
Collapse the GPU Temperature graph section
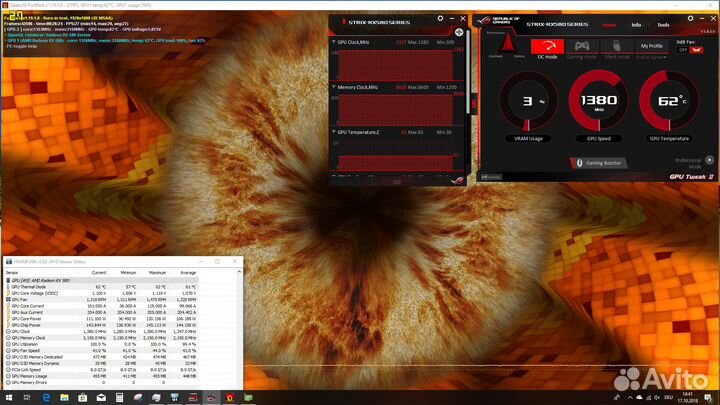333,132
